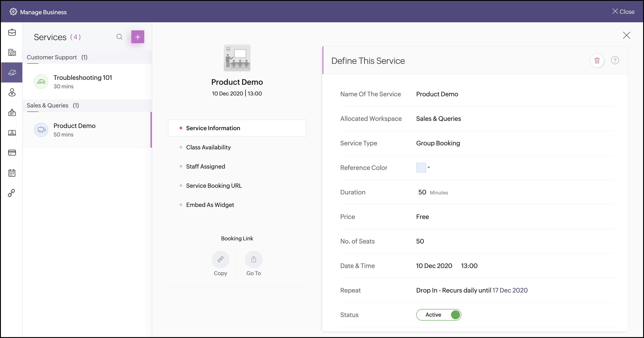
Task: Toggle the Active status switch
Action: point(439,315)
